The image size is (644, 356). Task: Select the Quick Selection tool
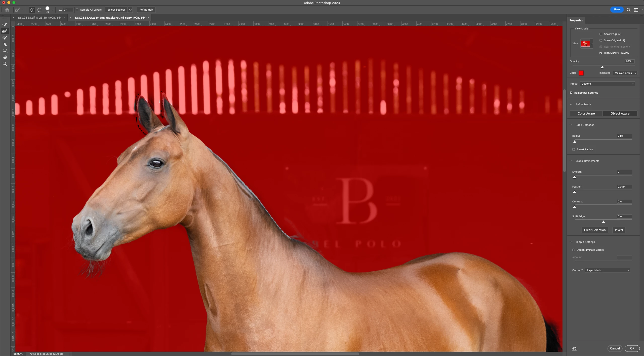click(5, 24)
